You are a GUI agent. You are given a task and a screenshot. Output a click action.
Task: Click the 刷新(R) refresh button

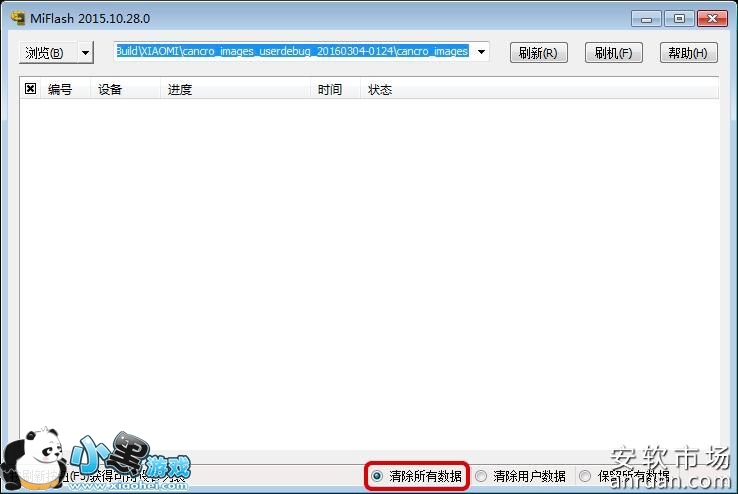(x=538, y=53)
